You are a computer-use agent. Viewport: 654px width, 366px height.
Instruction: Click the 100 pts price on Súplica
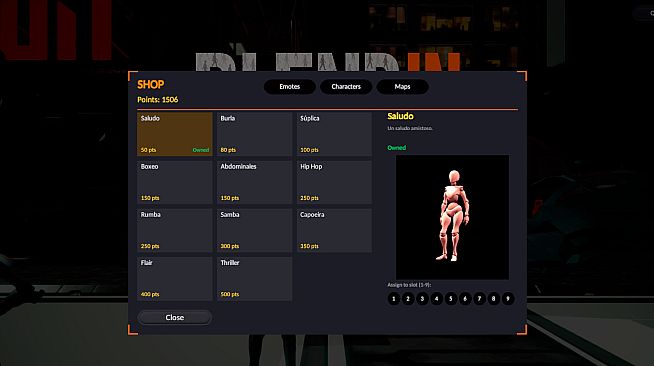point(309,150)
